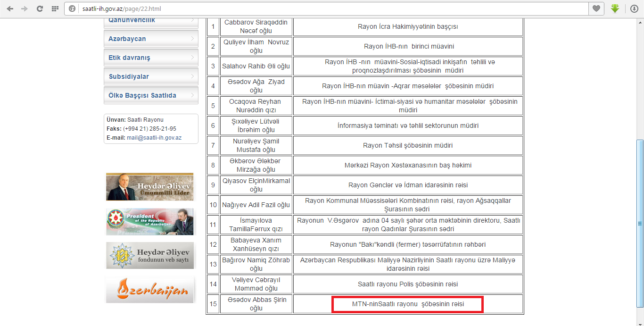This screenshot has width=644, height=326.
Task: Open the Azərbaycan sidebar menu item
Action: (151, 39)
